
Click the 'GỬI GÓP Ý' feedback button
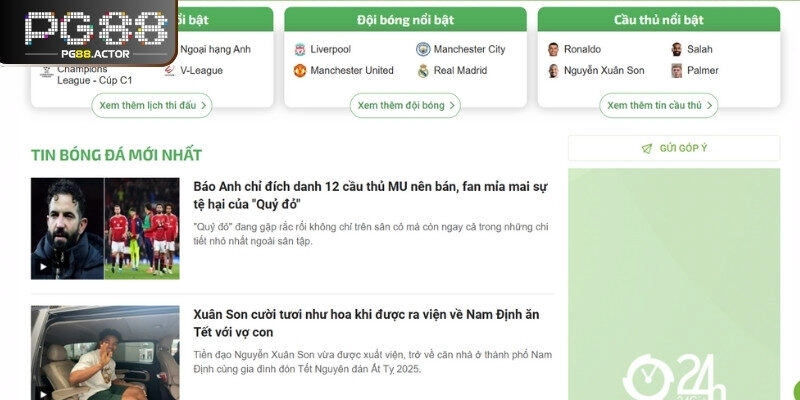[674, 148]
